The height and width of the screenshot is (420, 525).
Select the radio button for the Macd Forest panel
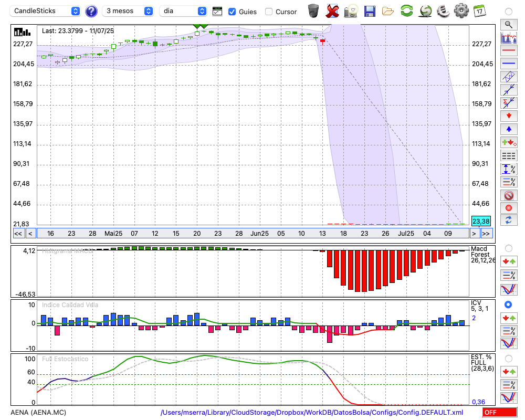click(509, 248)
